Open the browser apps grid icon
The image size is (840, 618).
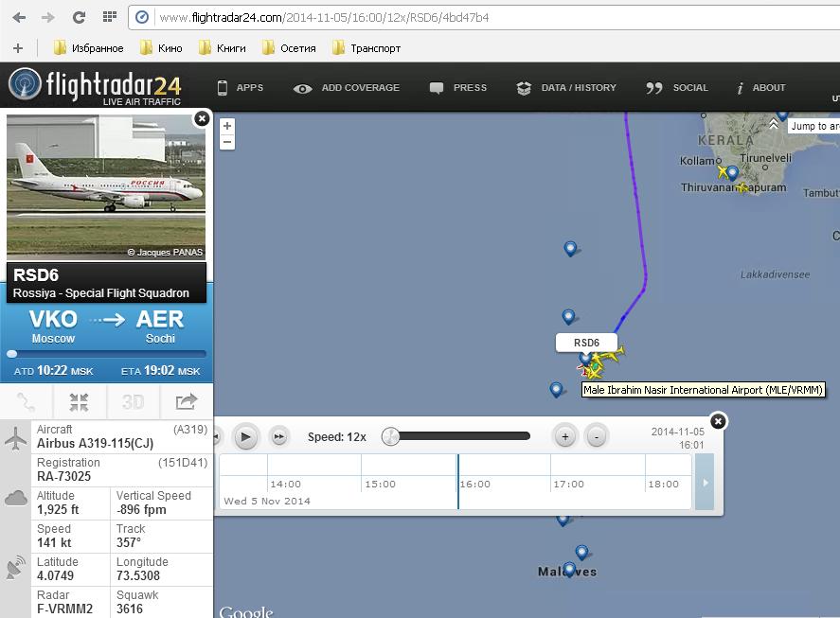tap(109, 17)
